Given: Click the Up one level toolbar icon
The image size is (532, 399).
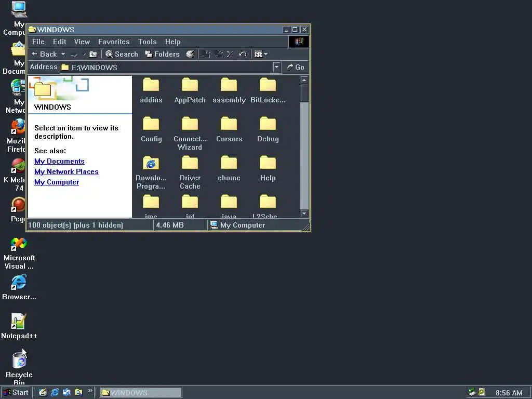Looking at the screenshot, I should tap(93, 54).
